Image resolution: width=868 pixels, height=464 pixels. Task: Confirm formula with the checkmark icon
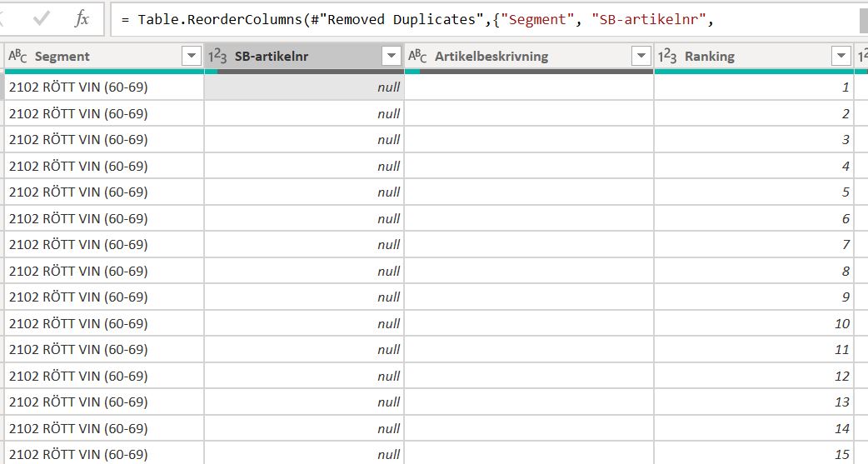pyautogui.click(x=42, y=19)
